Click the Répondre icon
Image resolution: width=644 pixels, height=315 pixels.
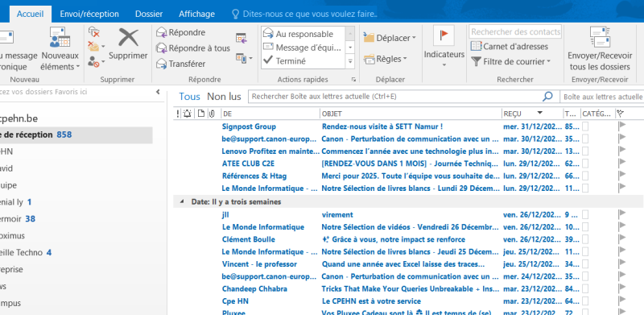(162, 32)
